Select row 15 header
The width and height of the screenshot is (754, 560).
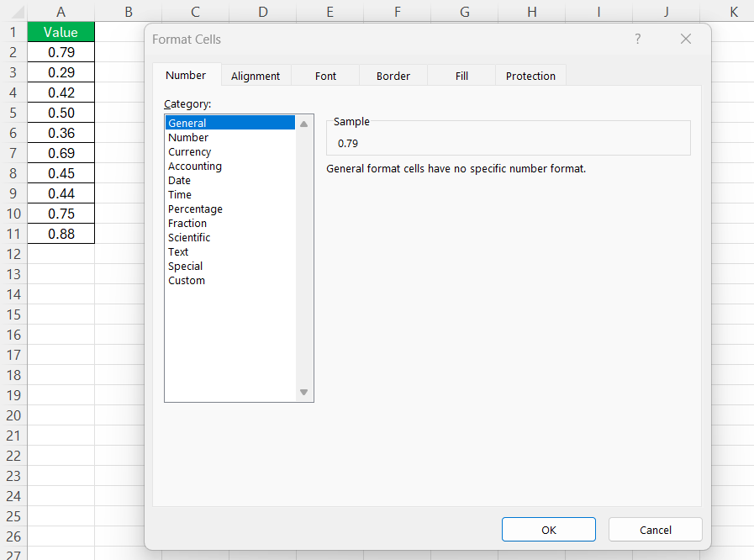pos(13,314)
